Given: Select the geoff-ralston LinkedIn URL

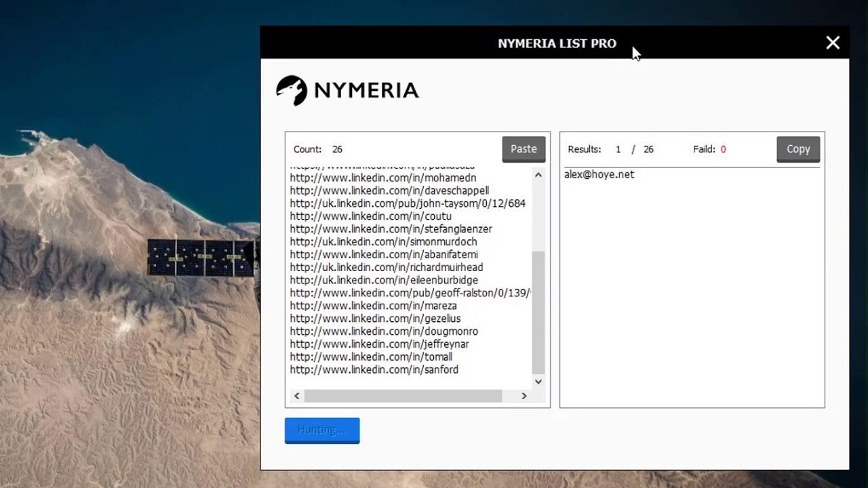Looking at the screenshot, I should click(410, 293).
